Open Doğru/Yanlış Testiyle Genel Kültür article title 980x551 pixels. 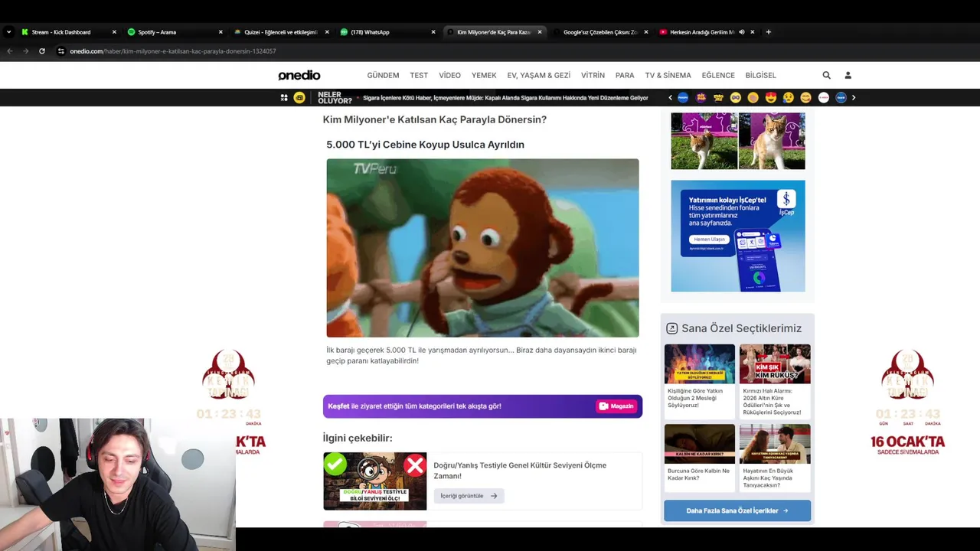[520, 470]
